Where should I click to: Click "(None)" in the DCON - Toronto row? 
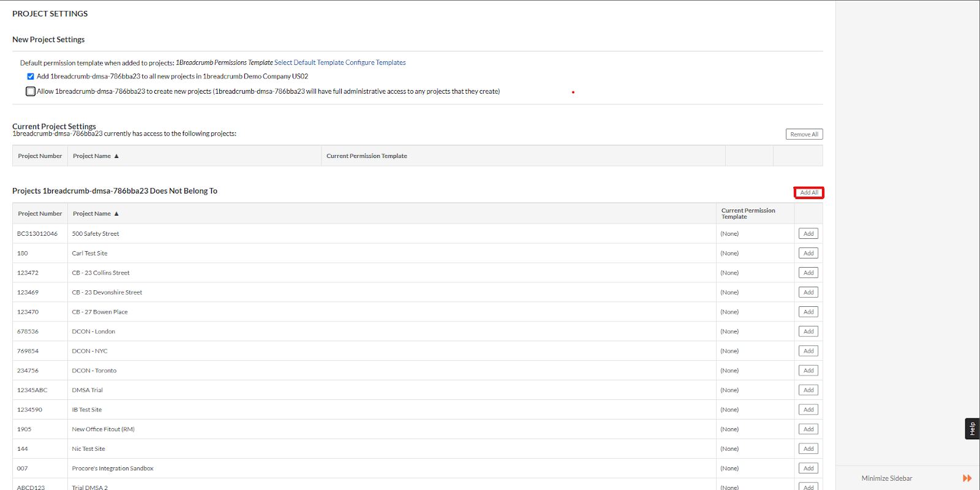(729, 371)
